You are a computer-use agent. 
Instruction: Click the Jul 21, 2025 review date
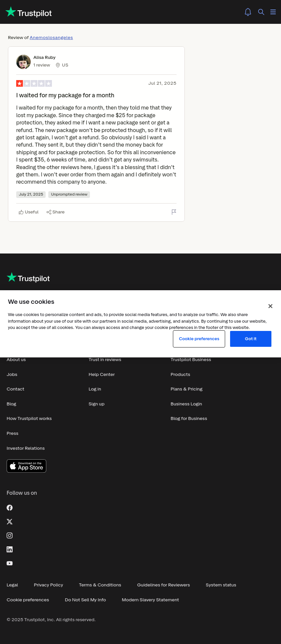(162, 83)
